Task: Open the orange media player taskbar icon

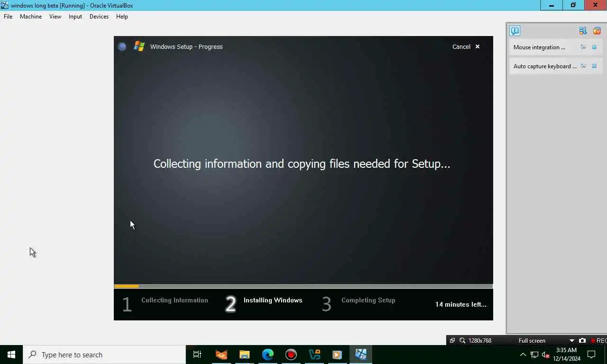Action: point(338,355)
